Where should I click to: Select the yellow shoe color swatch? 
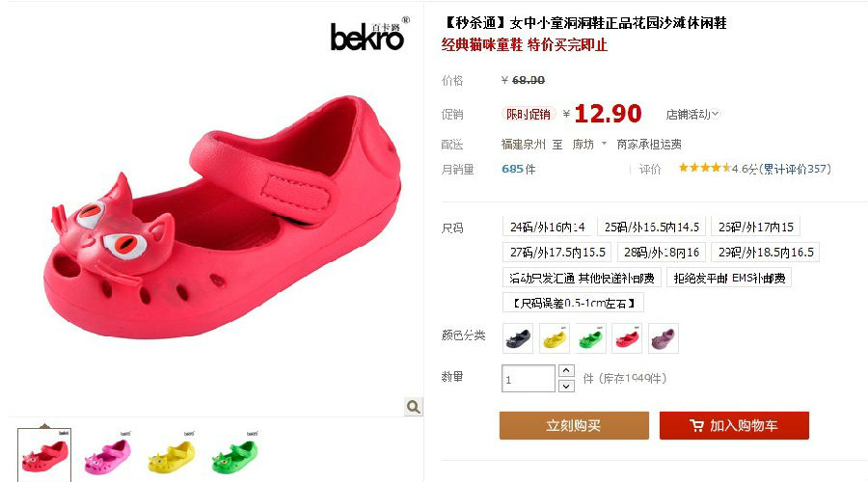coord(555,338)
